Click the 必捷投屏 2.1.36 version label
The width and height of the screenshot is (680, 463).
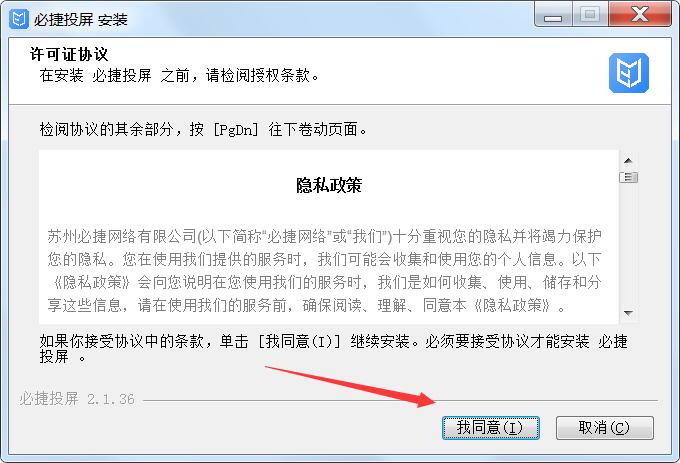pos(77,398)
